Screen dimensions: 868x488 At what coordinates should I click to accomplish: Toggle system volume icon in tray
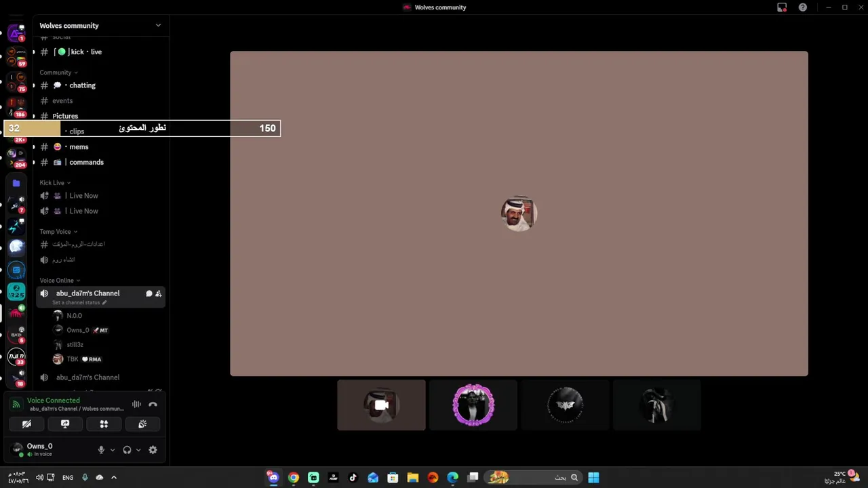[x=39, y=477]
